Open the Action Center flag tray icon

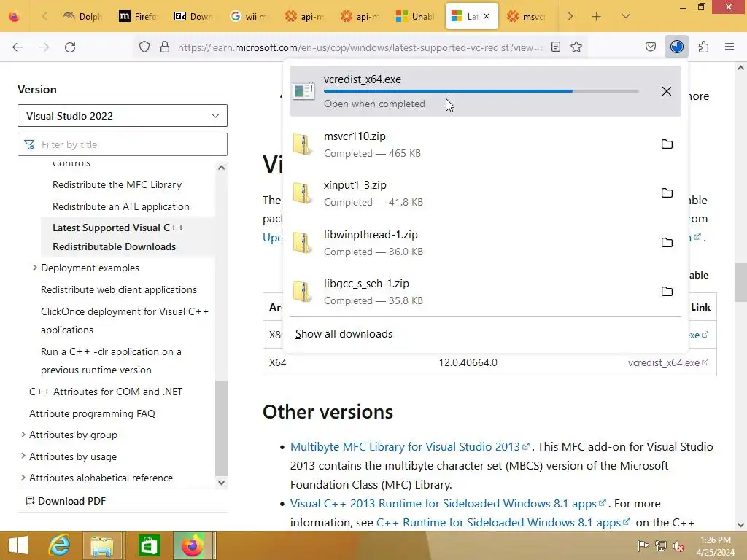click(643, 545)
